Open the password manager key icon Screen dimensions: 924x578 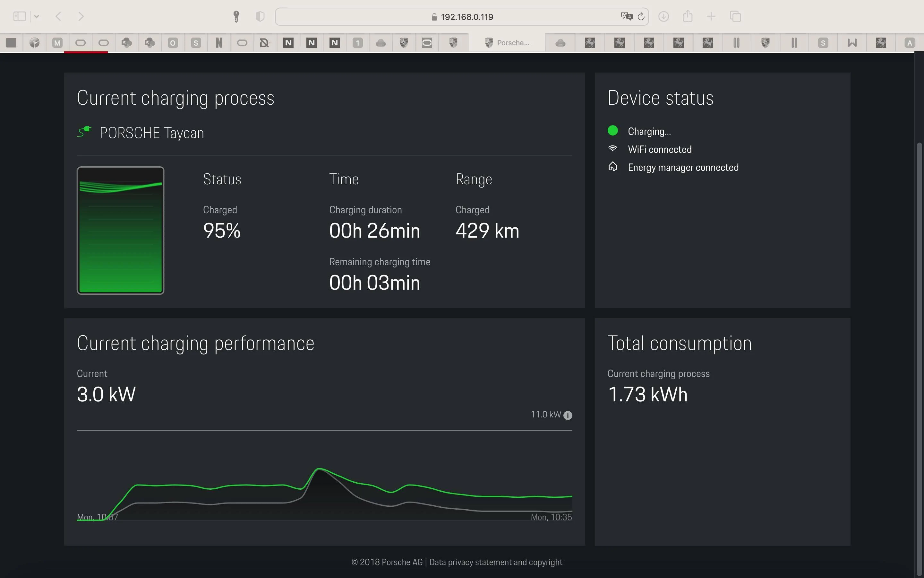[236, 16]
